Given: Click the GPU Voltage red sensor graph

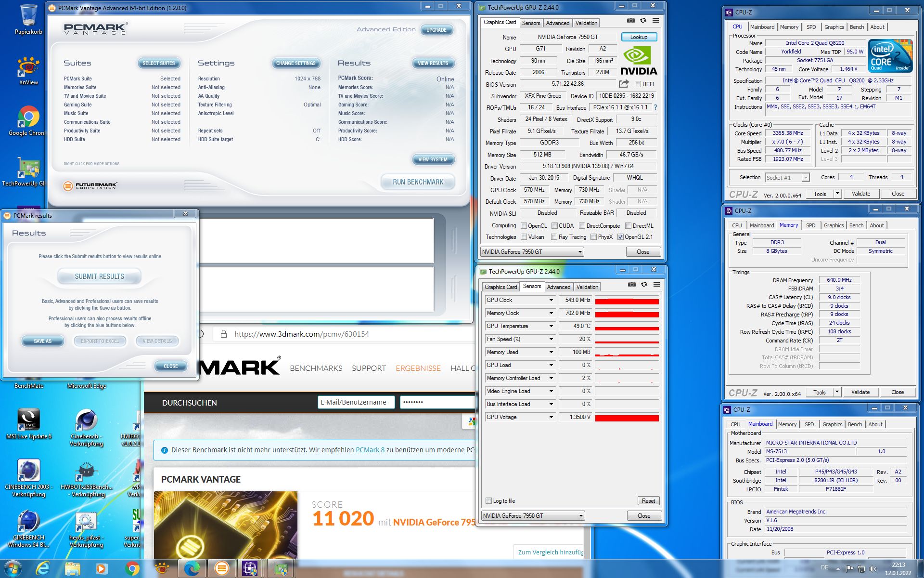Looking at the screenshot, I should point(627,417).
